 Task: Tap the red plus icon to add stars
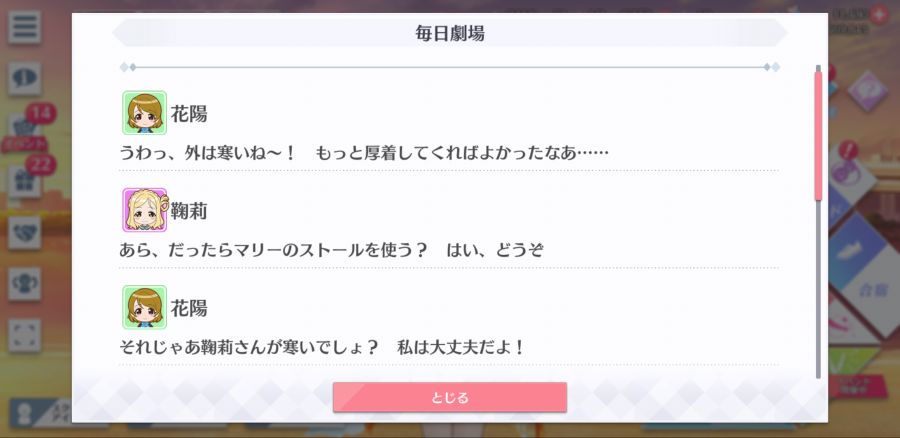click(878, 15)
